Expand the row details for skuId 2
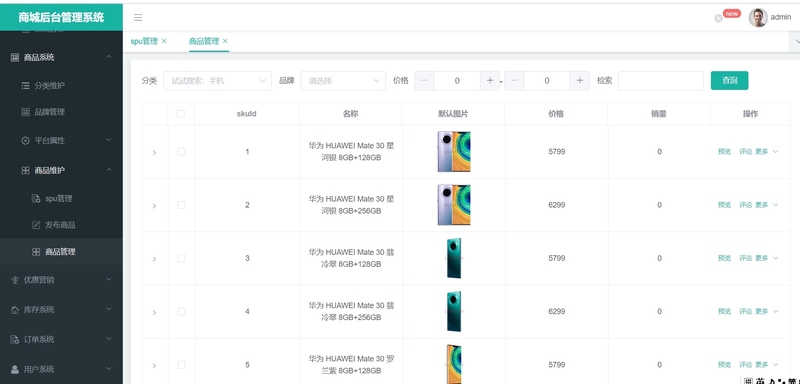800x384 pixels. tap(155, 206)
